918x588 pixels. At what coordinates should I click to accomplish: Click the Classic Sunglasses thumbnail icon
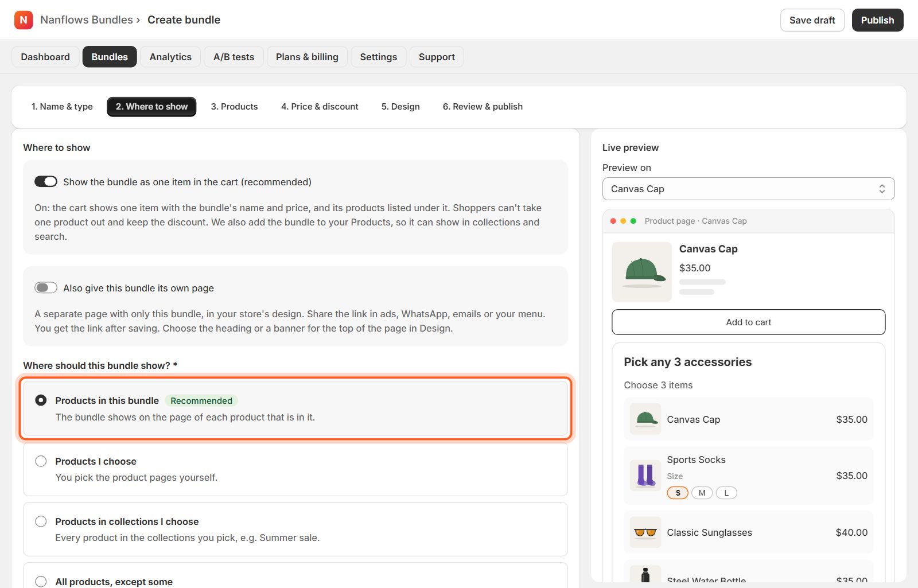pyautogui.click(x=645, y=532)
